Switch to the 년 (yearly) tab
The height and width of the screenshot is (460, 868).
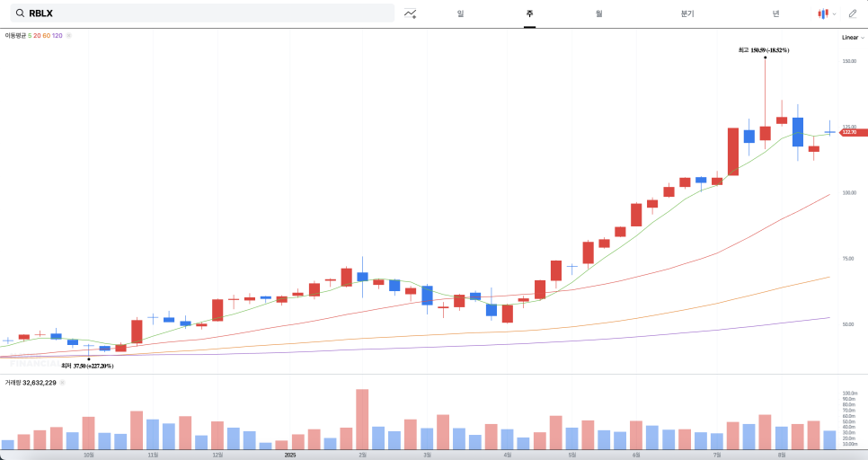pyautogui.click(x=775, y=13)
